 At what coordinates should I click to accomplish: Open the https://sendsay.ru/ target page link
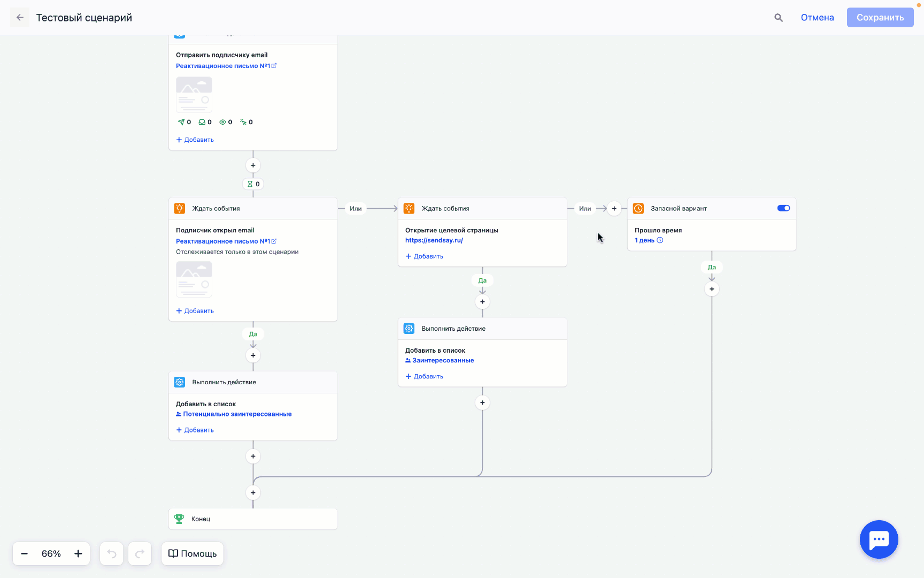coord(434,240)
